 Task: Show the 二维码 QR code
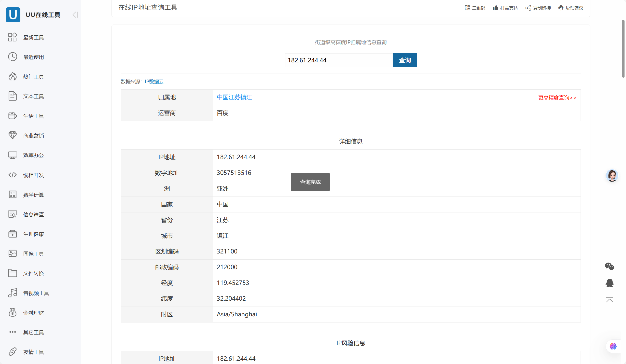pos(475,8)
